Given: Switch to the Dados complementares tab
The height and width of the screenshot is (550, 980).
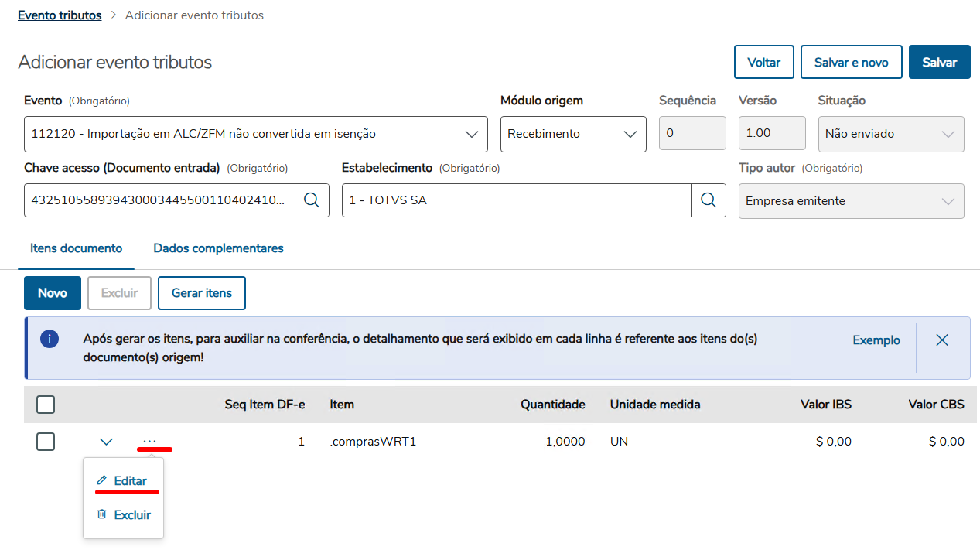Looking at the screenshot, I should pyautogui.click(x=218, y=248).
